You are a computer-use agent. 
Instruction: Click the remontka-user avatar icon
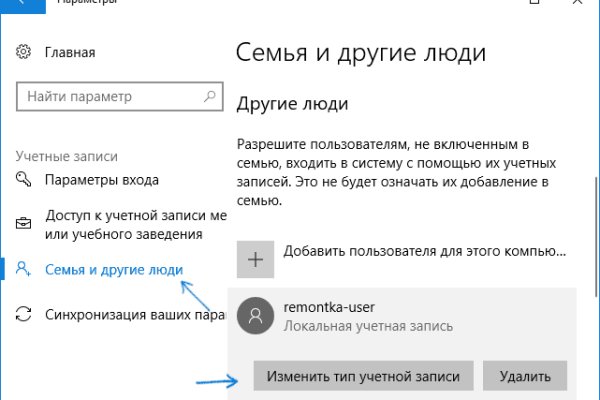256,316
